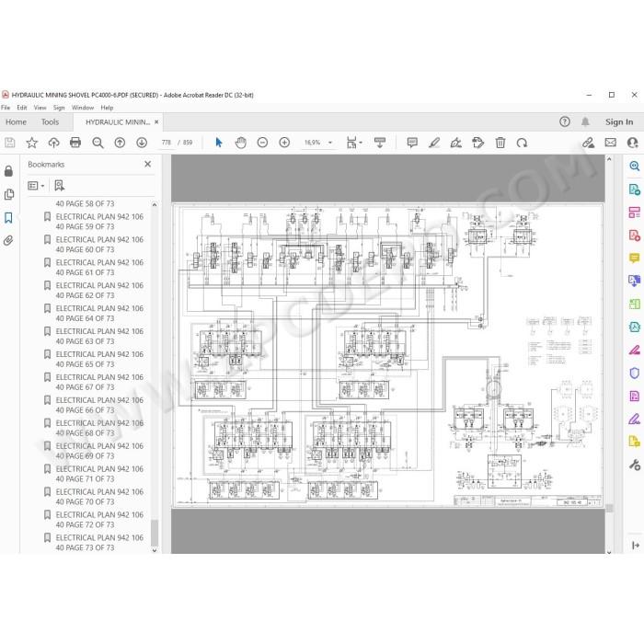
Task: Switch to the Tools tab
Action: tap(50, 122)
